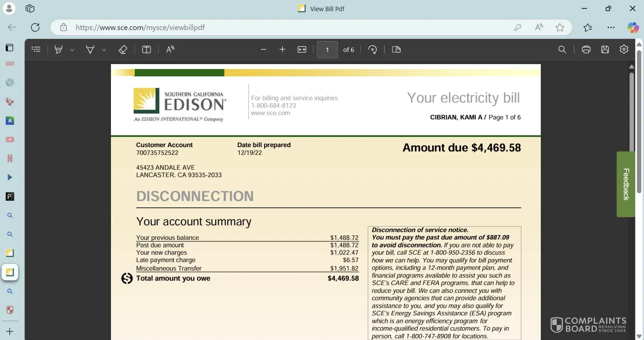The image size is (644, 340).
Task: Start Read aloud from the PDF toolbar
Action: (x=170, y=49)
